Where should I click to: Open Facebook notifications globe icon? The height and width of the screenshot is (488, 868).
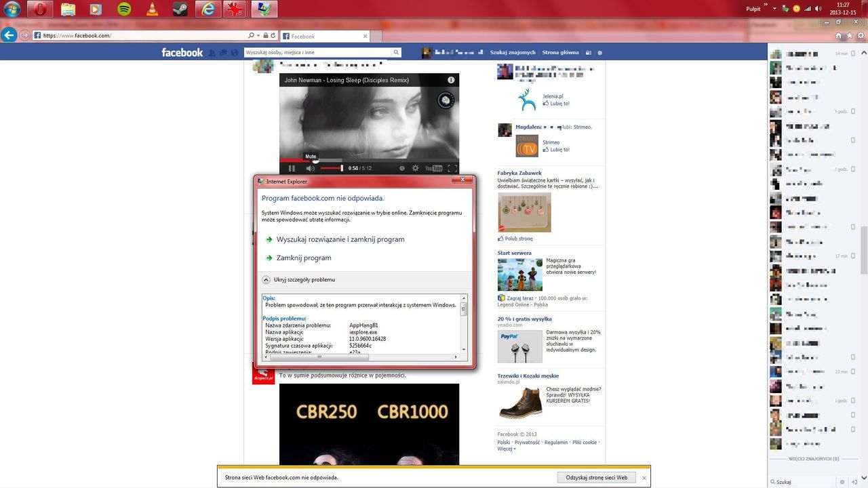click(x=235, y=52)
